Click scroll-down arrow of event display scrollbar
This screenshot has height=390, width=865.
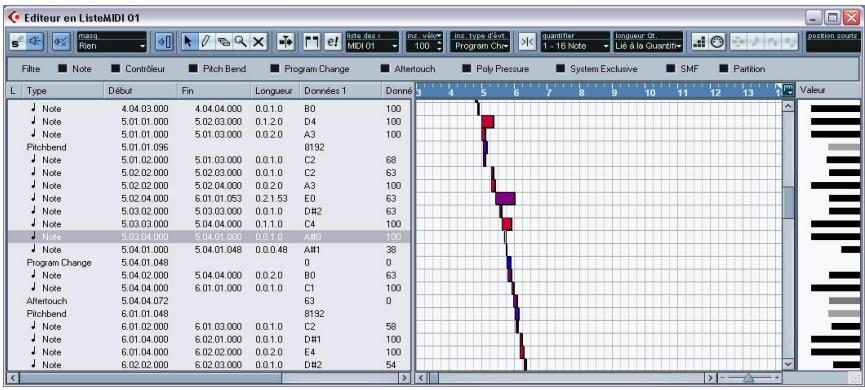click(788, 365)
